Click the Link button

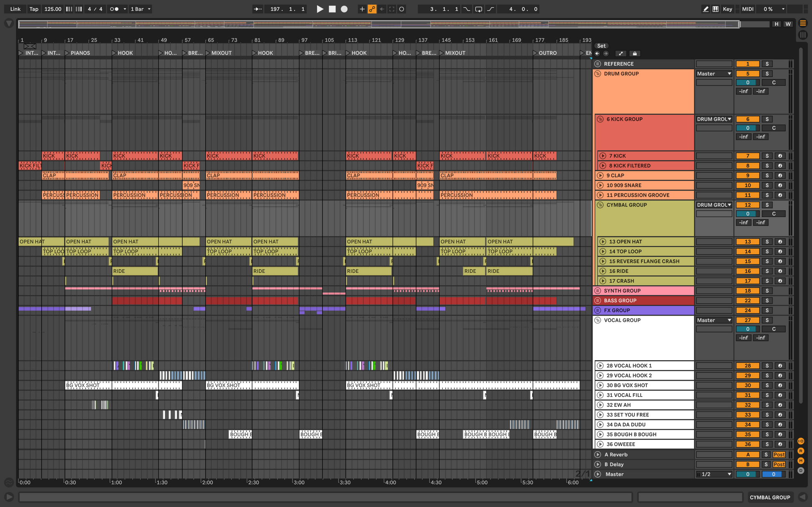(15, 9)
